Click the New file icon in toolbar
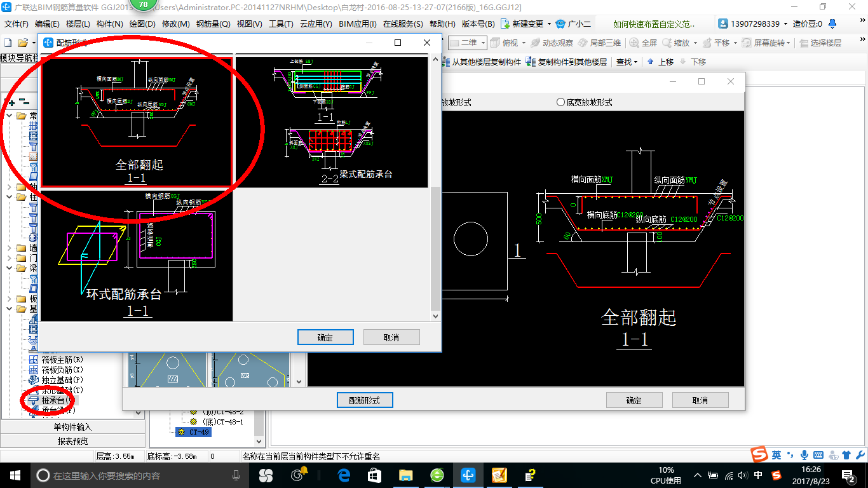This screenshot has height=488, width=868. point(8,43)
